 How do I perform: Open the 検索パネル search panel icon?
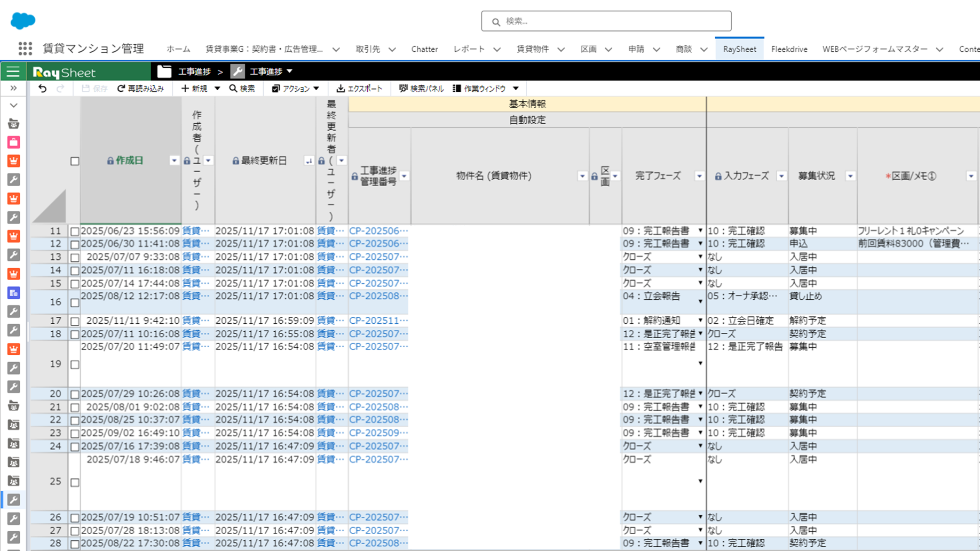coord(404,88)
